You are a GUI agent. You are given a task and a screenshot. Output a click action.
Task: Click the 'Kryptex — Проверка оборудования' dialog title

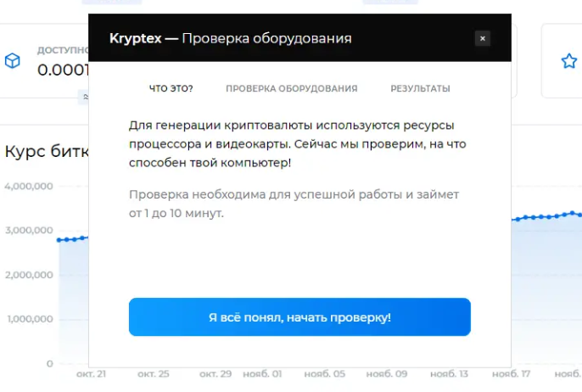tap(231, 38)
